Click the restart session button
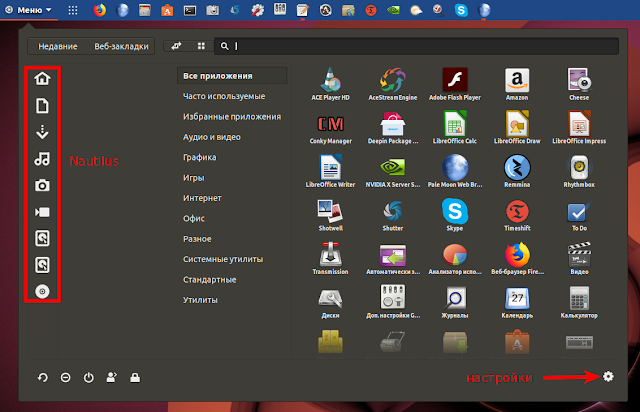Screen dimensions: 640x412 [x=42, y=378]
